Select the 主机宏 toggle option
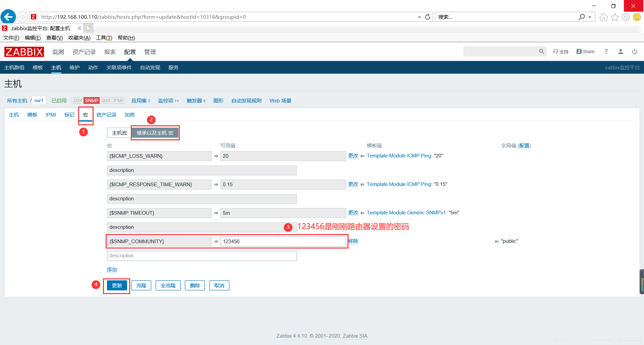 tap(119, 133)
